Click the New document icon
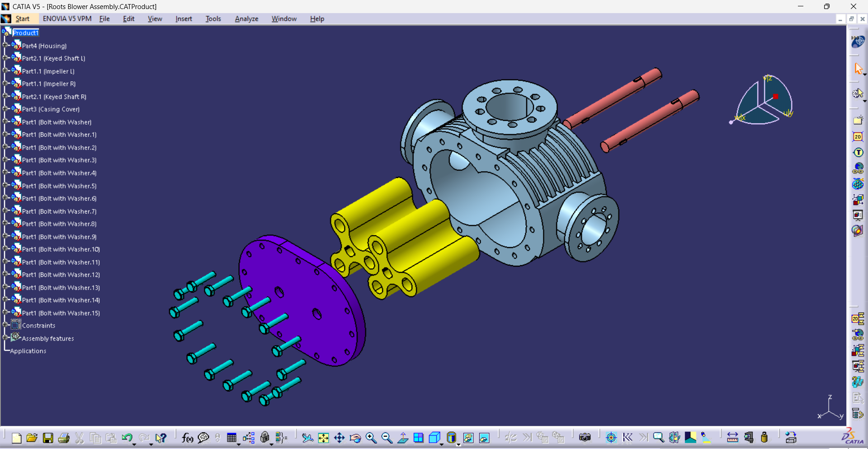Screen dimensions: 868x449 17,438
